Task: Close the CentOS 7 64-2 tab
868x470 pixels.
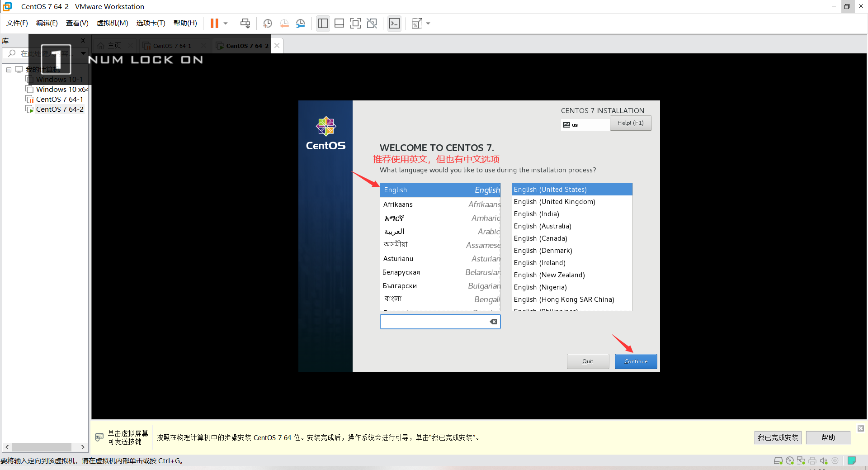Action: coord(277,46)
